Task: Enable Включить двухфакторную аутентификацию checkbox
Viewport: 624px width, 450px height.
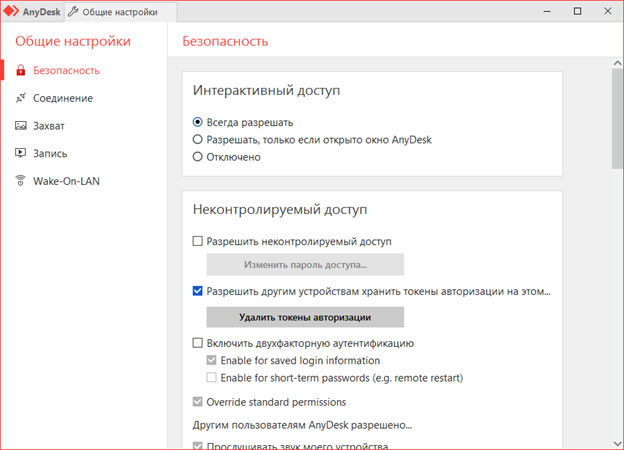Action: (197, 343)
